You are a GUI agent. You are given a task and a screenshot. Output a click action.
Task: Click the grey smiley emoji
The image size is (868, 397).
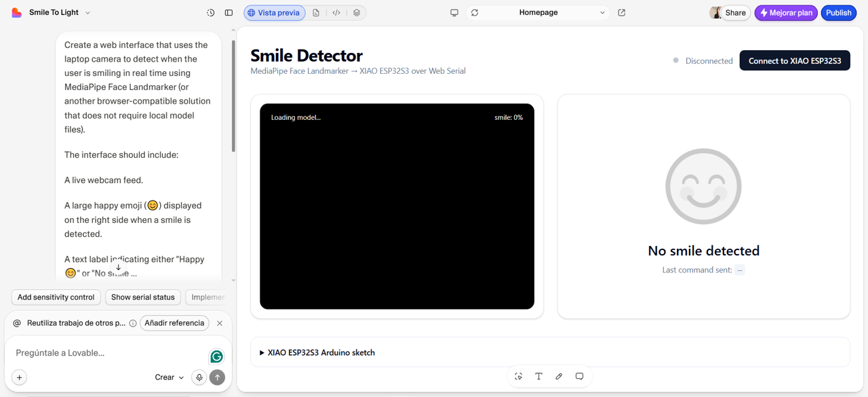click(x=703, y=186)
